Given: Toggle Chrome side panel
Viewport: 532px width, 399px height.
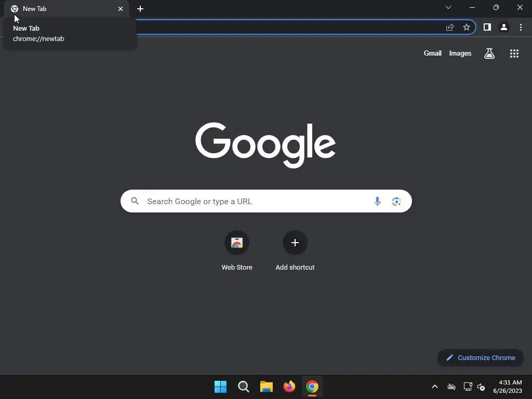Looking at the screenshot, I should 487,27.
